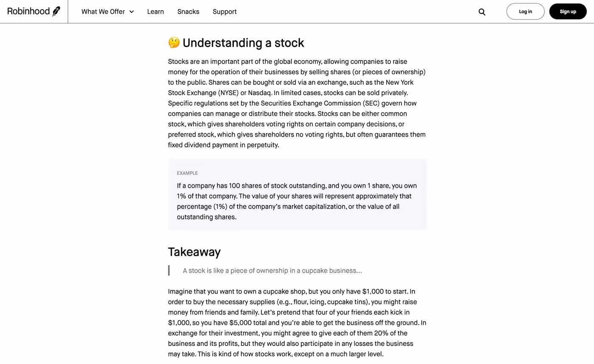Click the Understanding a stock heading
Viewport: 594px width, 364px height.
pyautogui.click(x=243, y=43)
